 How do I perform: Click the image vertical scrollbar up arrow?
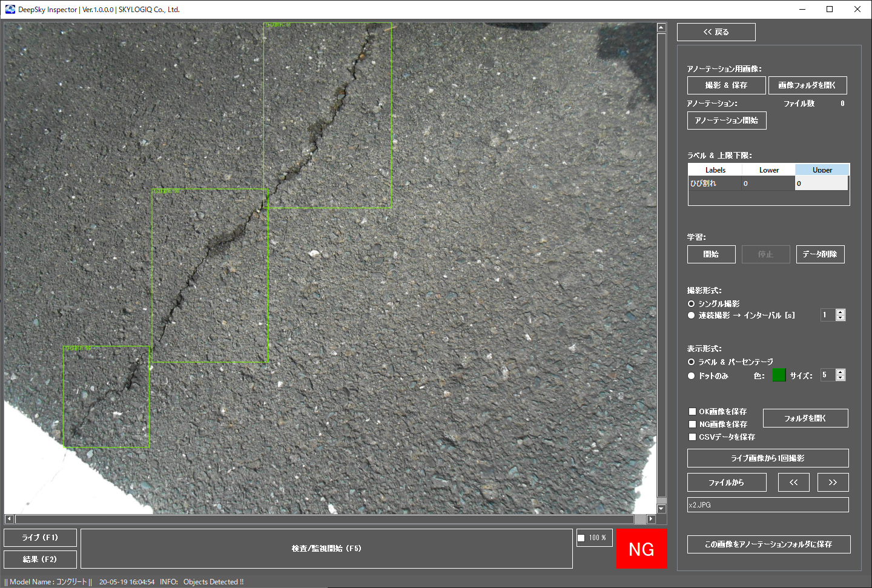(x=661, y=28)
